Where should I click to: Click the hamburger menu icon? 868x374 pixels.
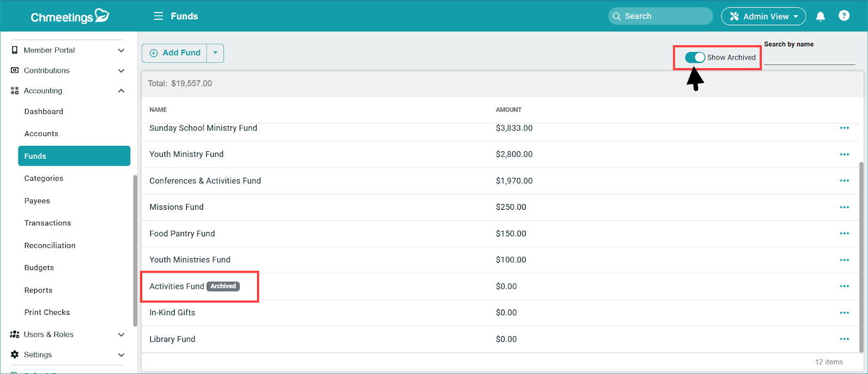tap(158, 16)
